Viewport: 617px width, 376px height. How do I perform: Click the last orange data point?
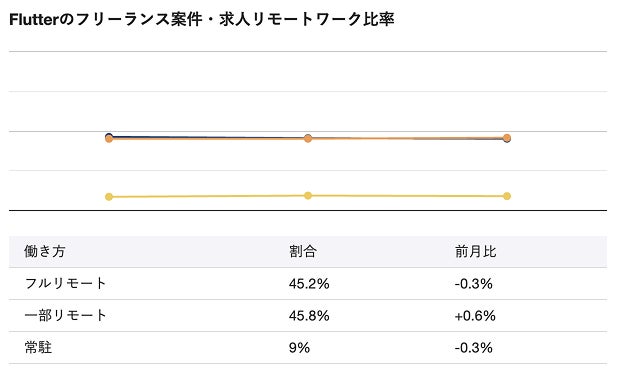point(507,138)
